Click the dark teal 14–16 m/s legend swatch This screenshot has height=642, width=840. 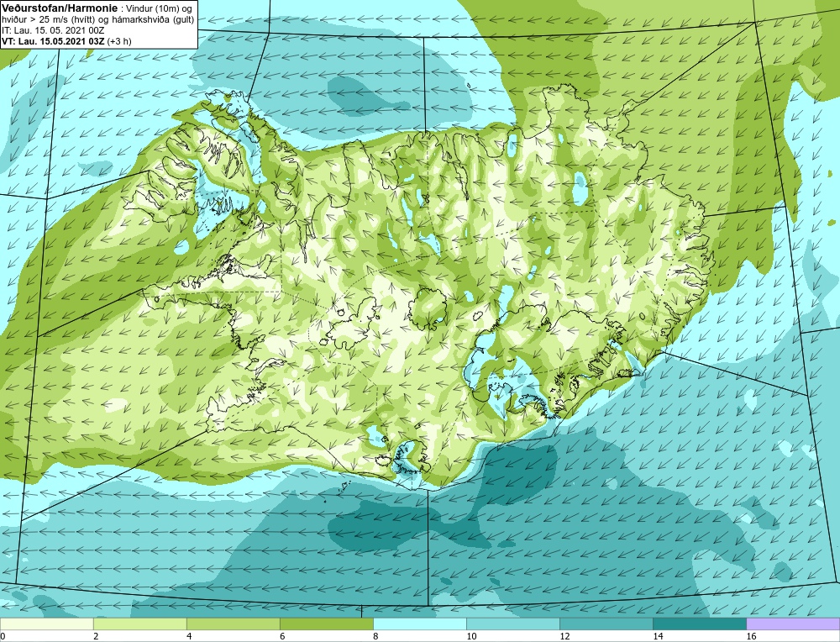point(699,624)
